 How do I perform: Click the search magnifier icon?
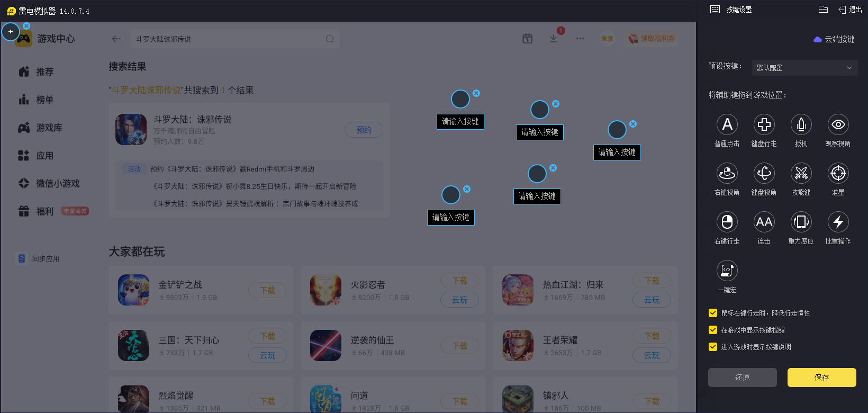pyautogui.click(x=330, y=39)
